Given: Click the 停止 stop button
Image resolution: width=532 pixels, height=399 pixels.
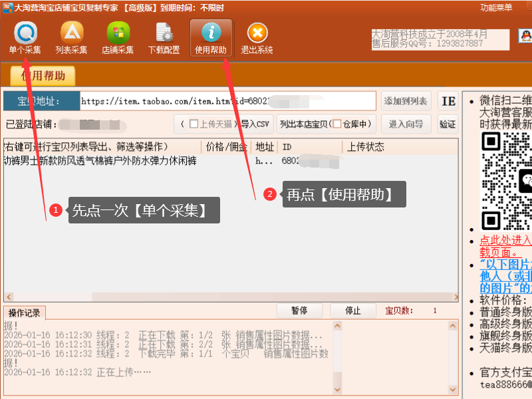Looking at the screenshot, I should click(353, 311).
